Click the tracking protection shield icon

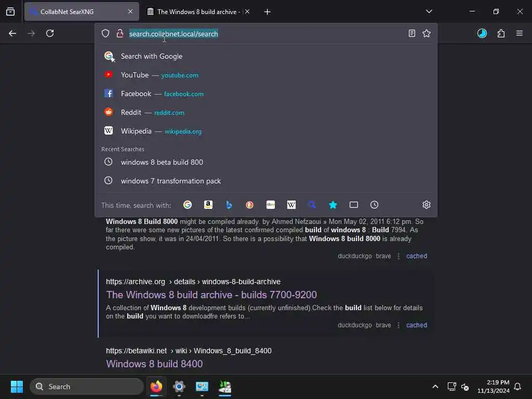105,33
